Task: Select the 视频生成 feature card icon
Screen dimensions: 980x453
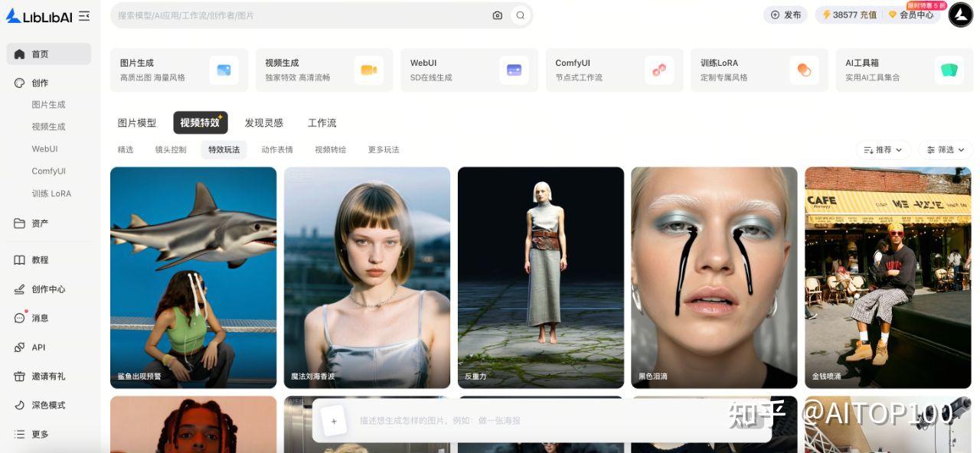Action: click(x=369, y=70)
